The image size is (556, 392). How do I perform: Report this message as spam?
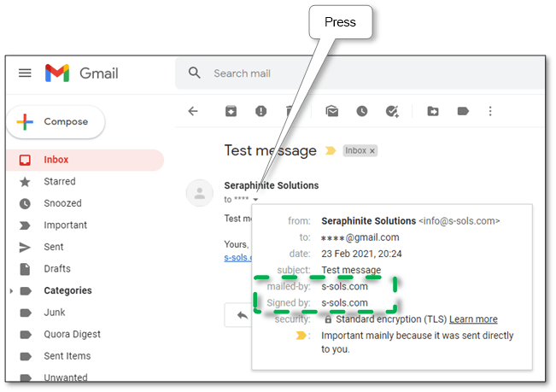pyautogui.click(x=261, y=111)
